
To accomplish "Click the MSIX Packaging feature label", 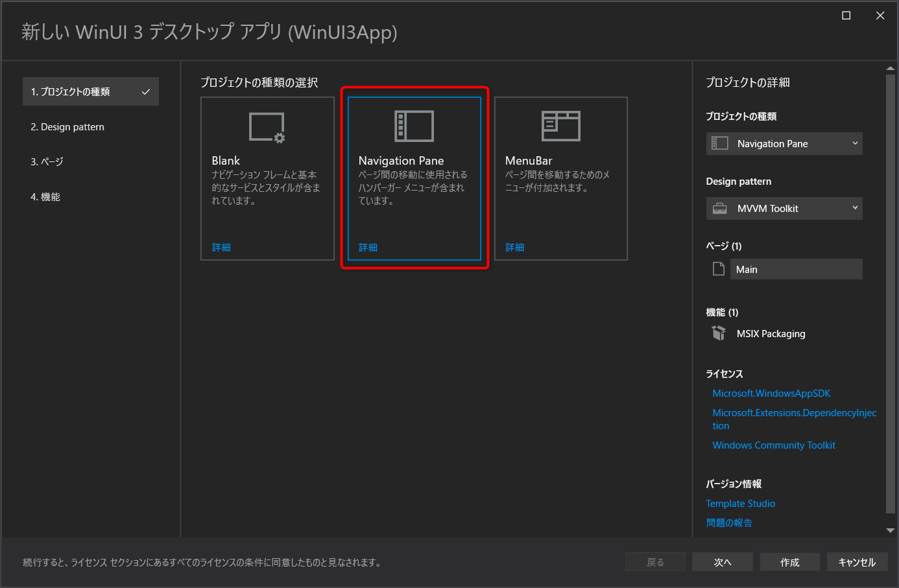I will pos(771,334).
